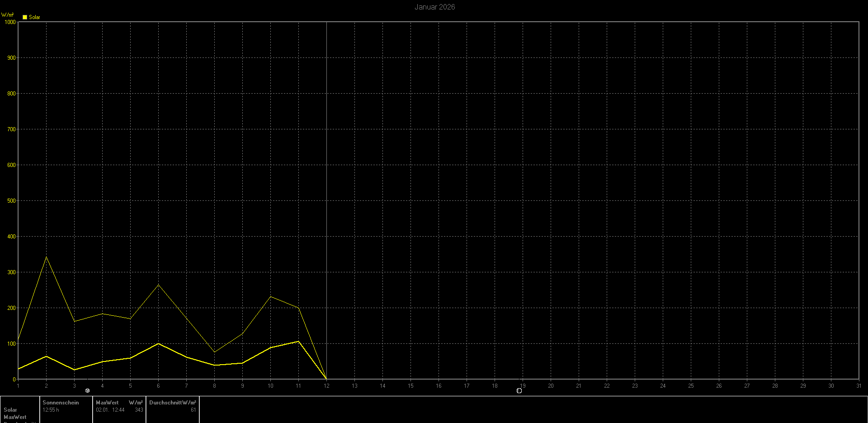Click the Durchschnitt W/m² column header

pos(172,403)
